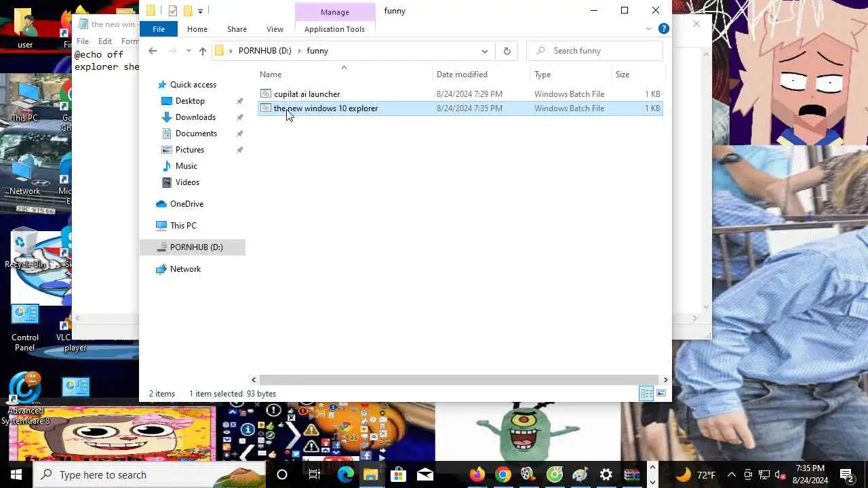Image resolution: width=868 pixels, height=488 pixels.
Task: Refresh the funny folder view
Action: (x=507, y=51)
